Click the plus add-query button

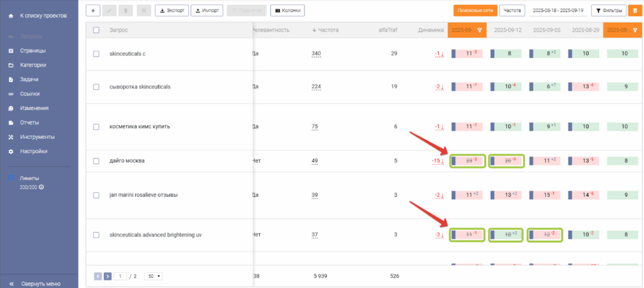pyautogui.click(x=93, y=11)
